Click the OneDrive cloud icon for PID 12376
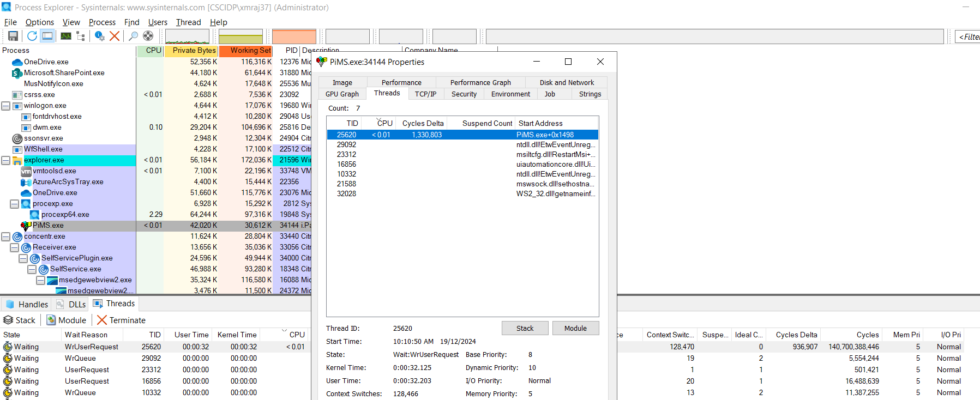980x400 pixels. [x=17, y=62]
